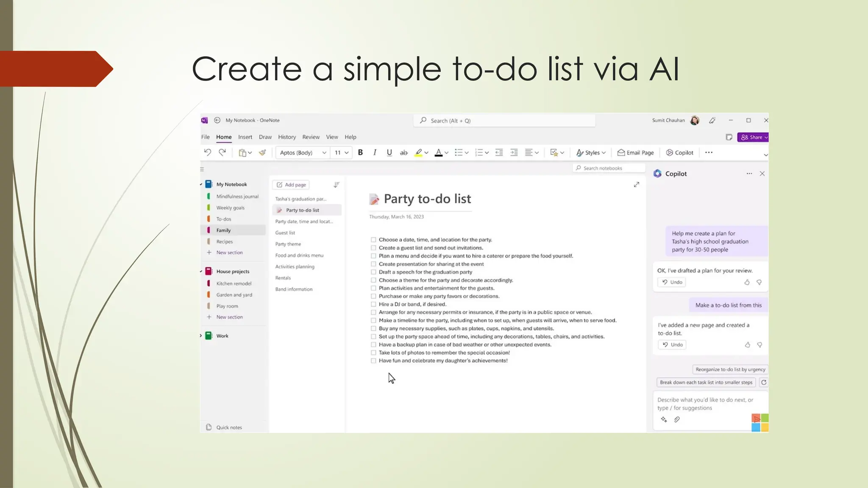Expand the Work notebook

201,335
